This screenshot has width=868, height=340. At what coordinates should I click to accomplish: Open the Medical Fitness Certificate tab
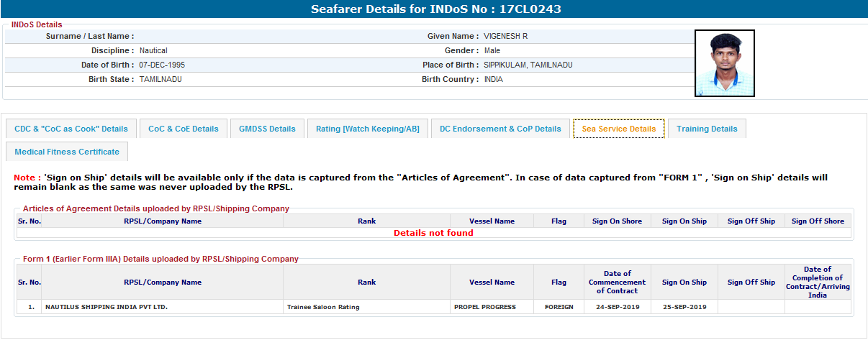point(67,152)
